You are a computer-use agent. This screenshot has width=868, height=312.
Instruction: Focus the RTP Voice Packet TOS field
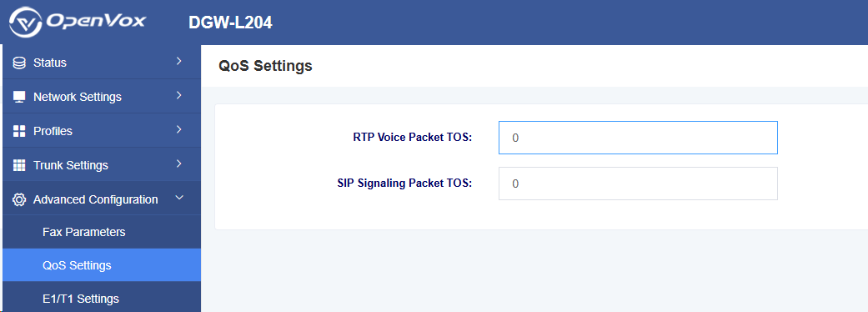638,138
